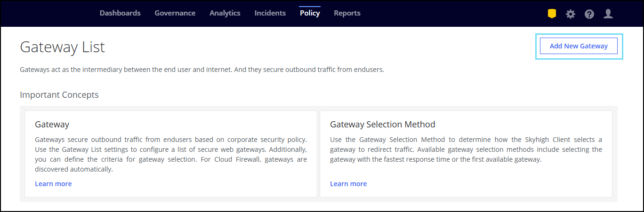
Task: Open the help question mark icon
Action: point(589,14)
